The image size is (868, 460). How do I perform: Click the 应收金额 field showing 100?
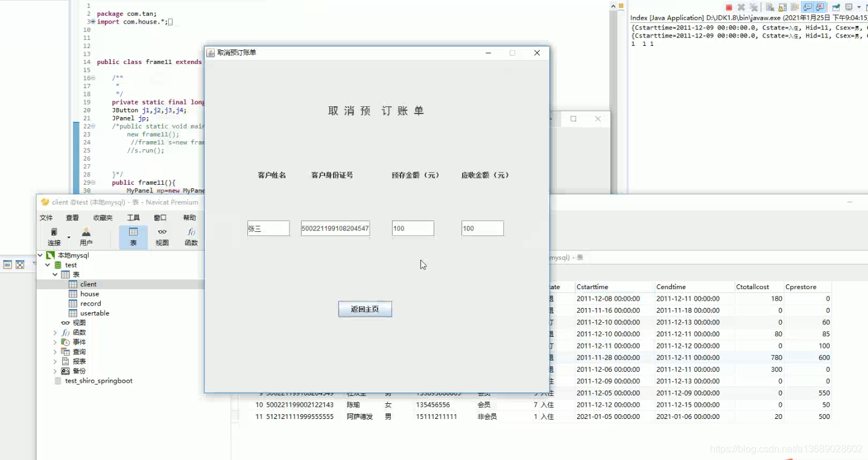[x=483, y=228]
